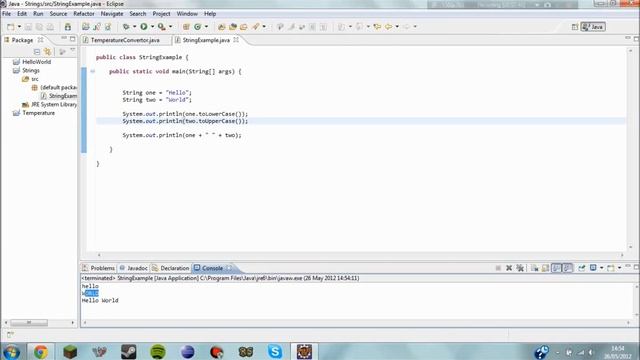Image resolution: width=640 pixels, height=360 pixels.
Task: Click the New Java Class icon
Action: [x=198, y=27]
